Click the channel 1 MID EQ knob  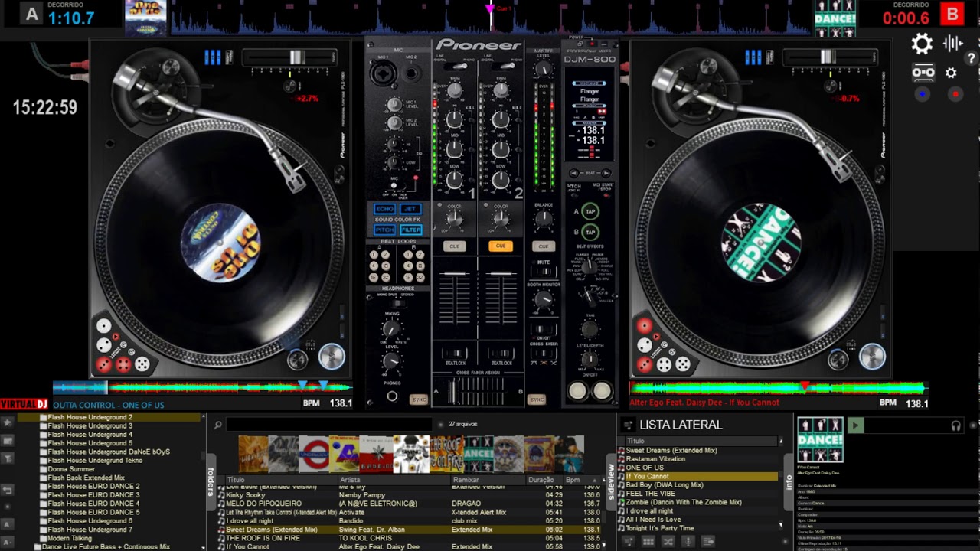point(454,150)
